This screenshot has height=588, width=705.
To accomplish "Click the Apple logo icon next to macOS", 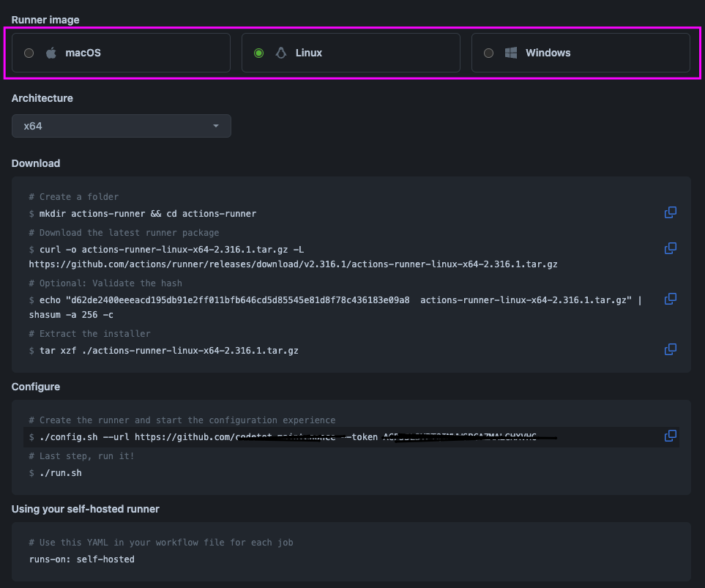I will [x=51, y=52].
